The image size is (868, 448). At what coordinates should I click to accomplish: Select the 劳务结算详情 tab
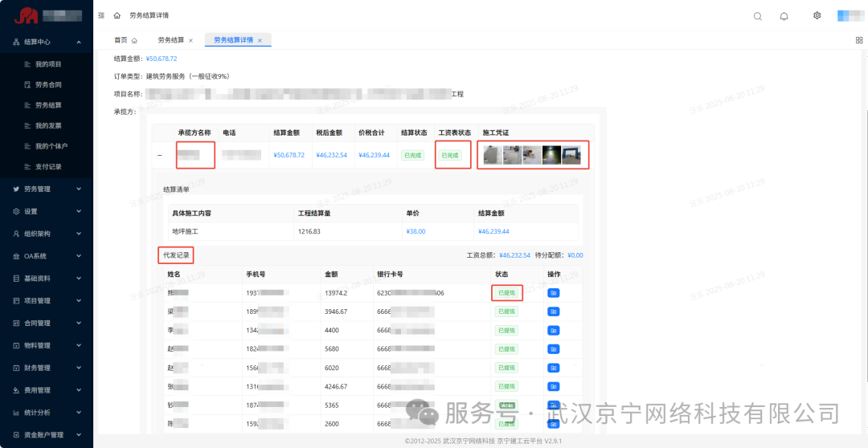click(234, 40)
